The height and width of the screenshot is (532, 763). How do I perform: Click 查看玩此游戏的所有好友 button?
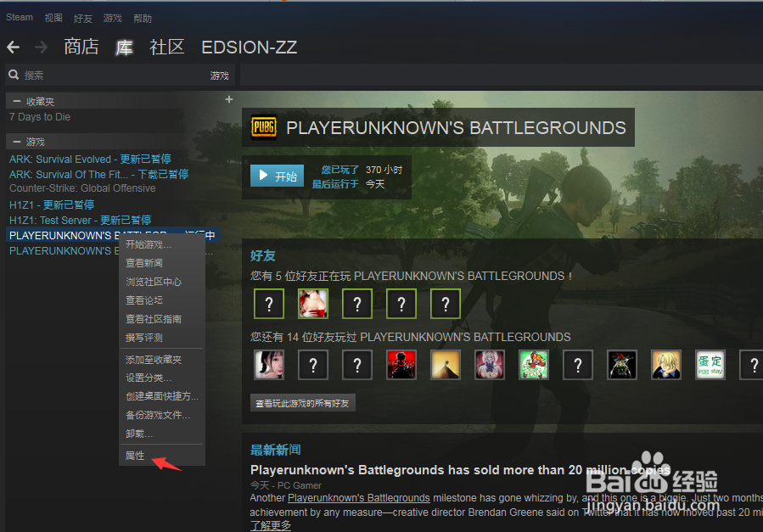(x=303, y=403)
